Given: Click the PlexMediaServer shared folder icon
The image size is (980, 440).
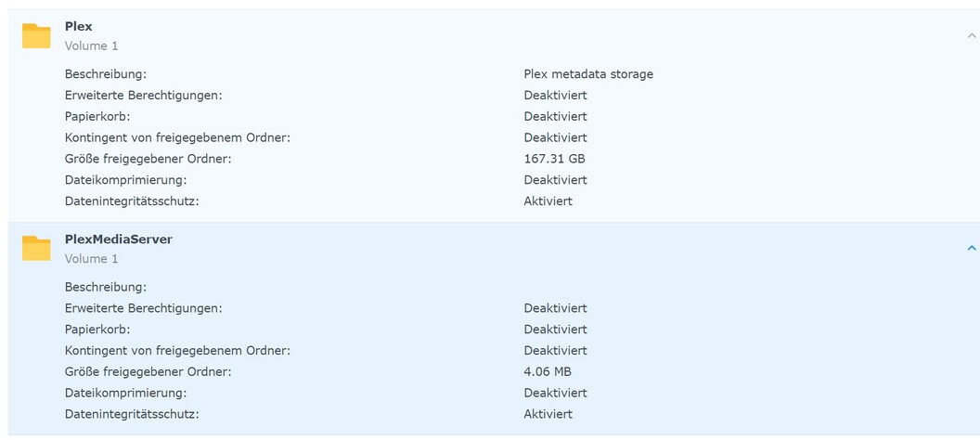Looking at the screenshot, I should coord(36,249).
